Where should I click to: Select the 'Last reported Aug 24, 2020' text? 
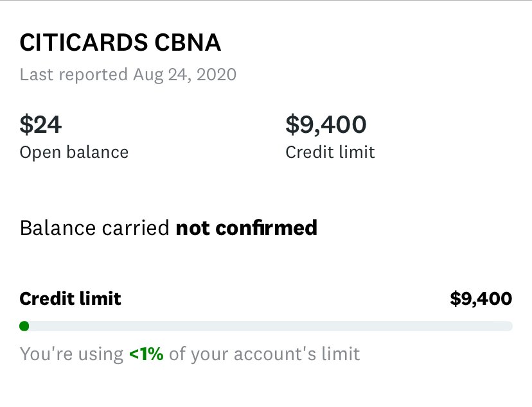[129, 74]
